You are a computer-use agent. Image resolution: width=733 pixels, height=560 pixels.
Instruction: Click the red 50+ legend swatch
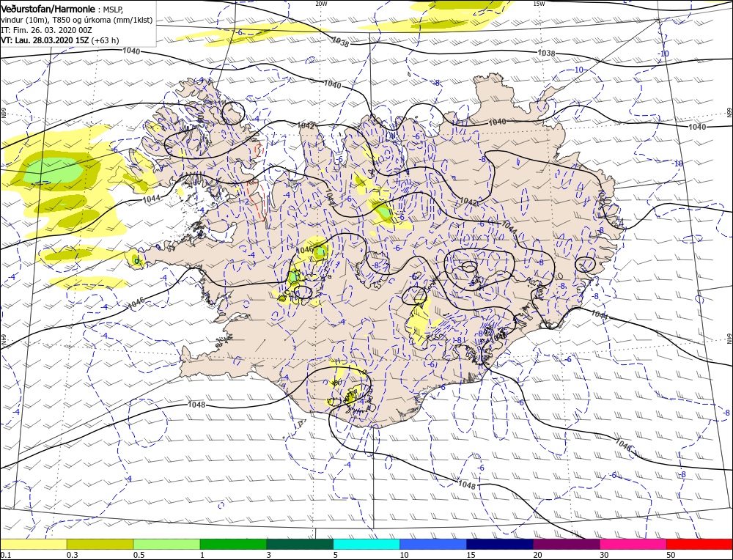point(699,544)
